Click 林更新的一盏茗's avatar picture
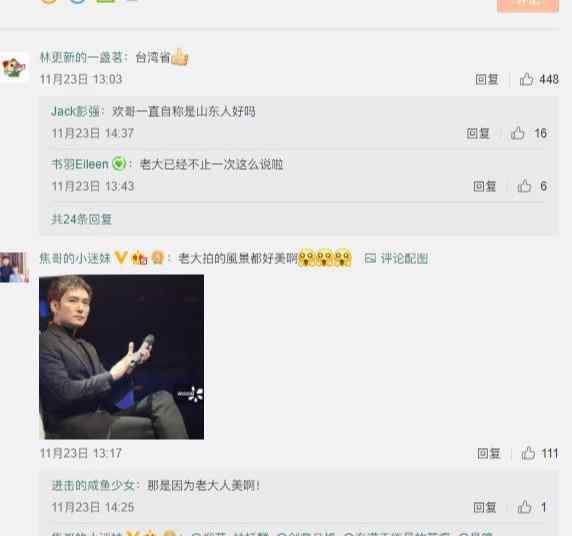572x536 pixels. [14, 66]
